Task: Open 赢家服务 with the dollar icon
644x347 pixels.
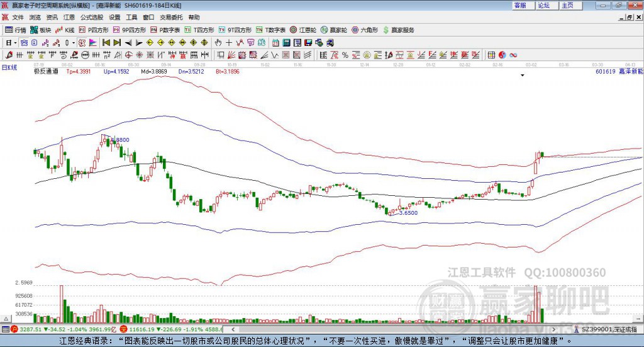Action: 399,30
